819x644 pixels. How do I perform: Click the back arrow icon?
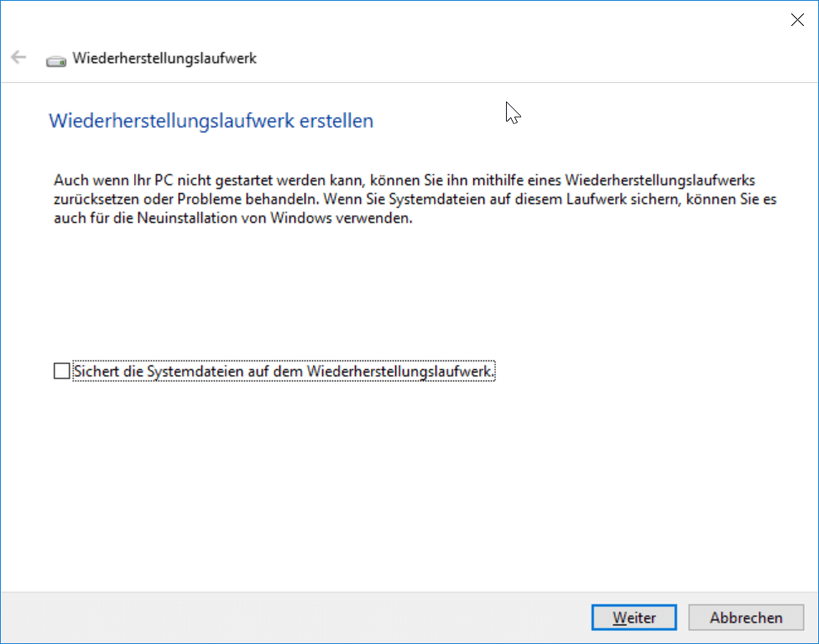click(18, 57)
